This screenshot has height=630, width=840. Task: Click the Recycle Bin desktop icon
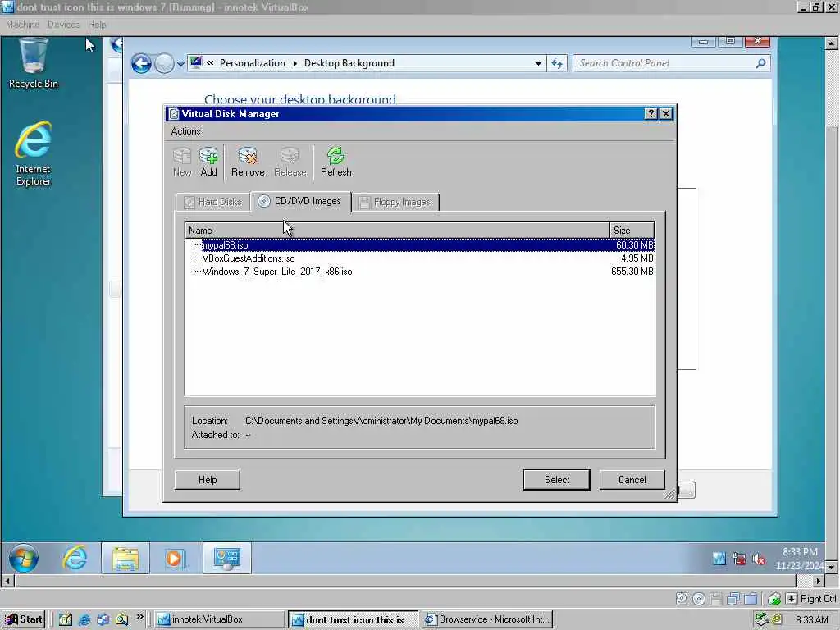(x=33, y=63)
